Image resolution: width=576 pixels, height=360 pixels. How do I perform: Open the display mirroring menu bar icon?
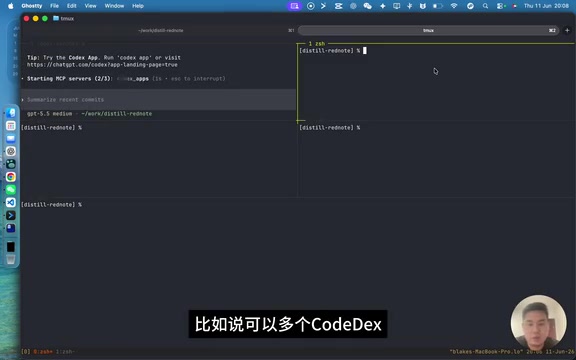(396, 6)
